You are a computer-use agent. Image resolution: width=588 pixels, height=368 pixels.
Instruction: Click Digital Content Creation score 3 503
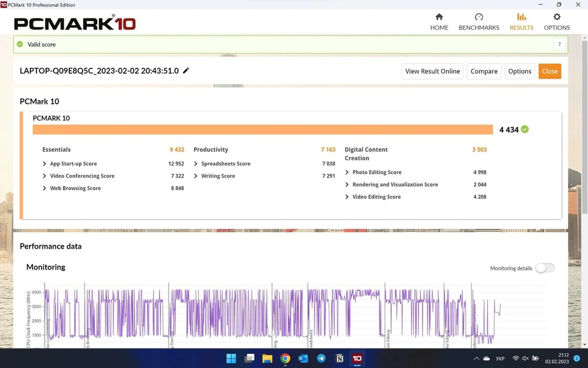point(479,149)
